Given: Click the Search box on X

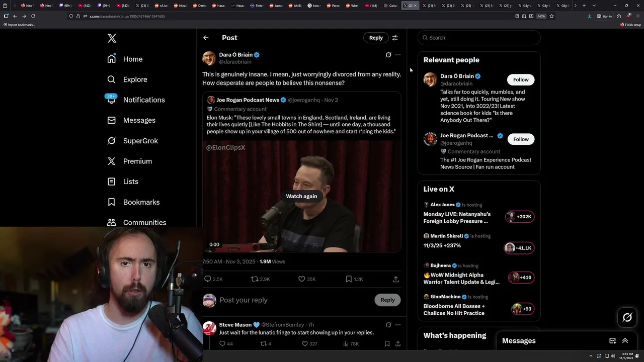Looking at the screenshot, I should click(479, 38).
